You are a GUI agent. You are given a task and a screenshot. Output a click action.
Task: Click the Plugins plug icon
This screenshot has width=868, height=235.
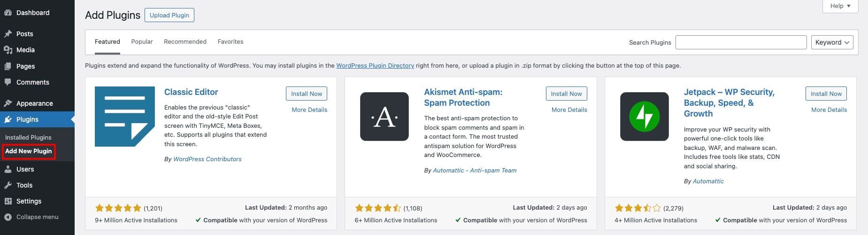pos(8,119)
